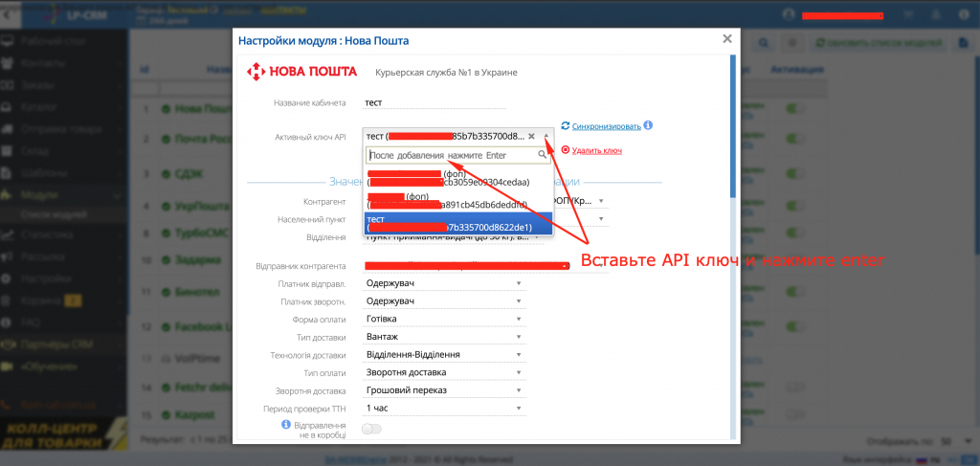Click the Название кабинета input field
The image size is (980, 466).
click(434, 102)
